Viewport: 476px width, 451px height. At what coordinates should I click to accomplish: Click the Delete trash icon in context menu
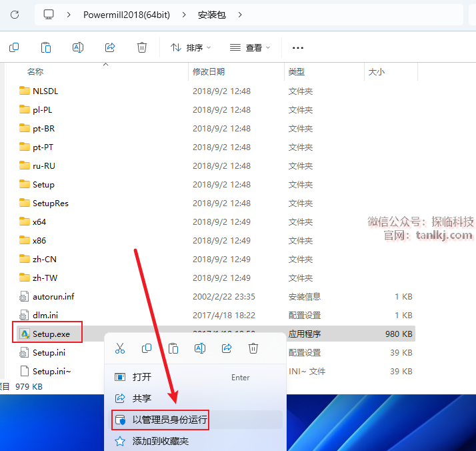[253, 348]
